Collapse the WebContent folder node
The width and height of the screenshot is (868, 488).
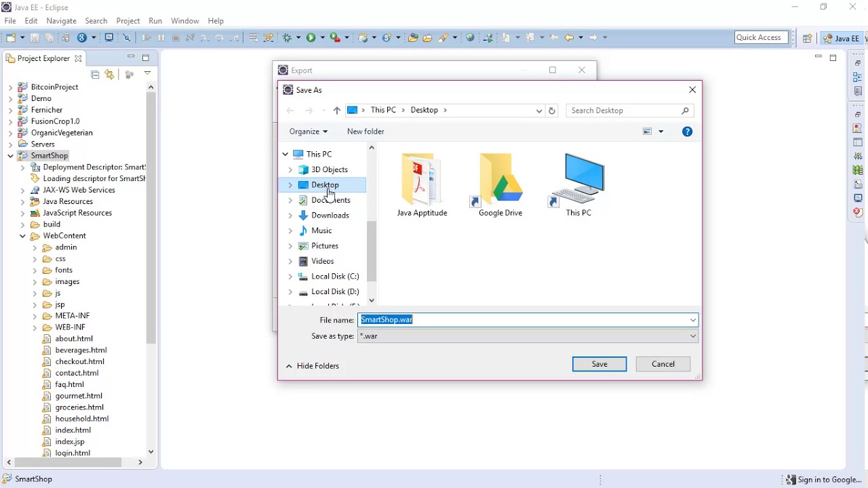[x=22, y=236]
